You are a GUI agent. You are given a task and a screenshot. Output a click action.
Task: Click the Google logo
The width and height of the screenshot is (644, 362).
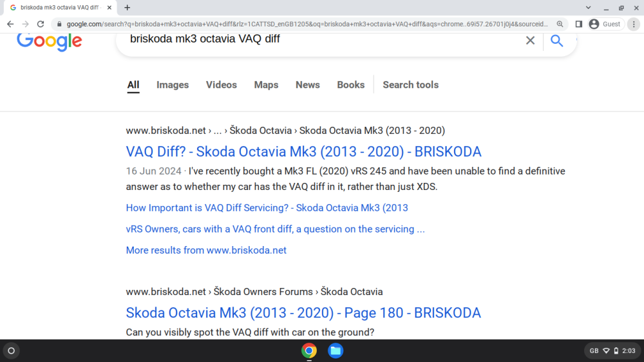[50, 41]
